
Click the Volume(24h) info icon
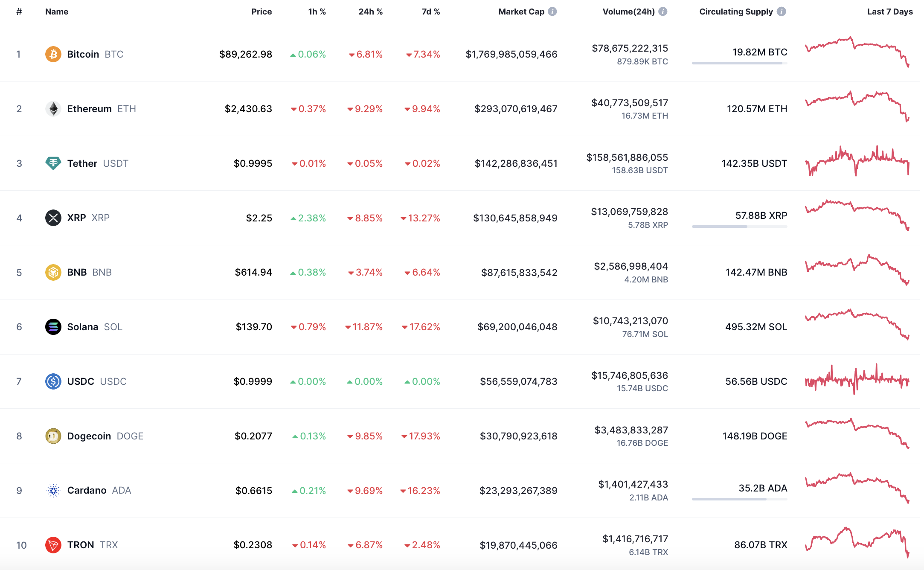click(x=662, y=12)
